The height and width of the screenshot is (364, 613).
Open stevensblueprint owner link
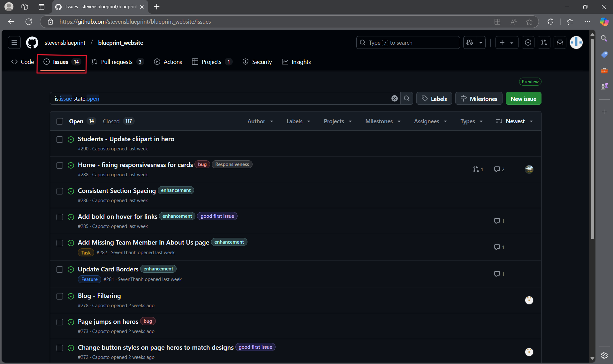click(65, 42)
